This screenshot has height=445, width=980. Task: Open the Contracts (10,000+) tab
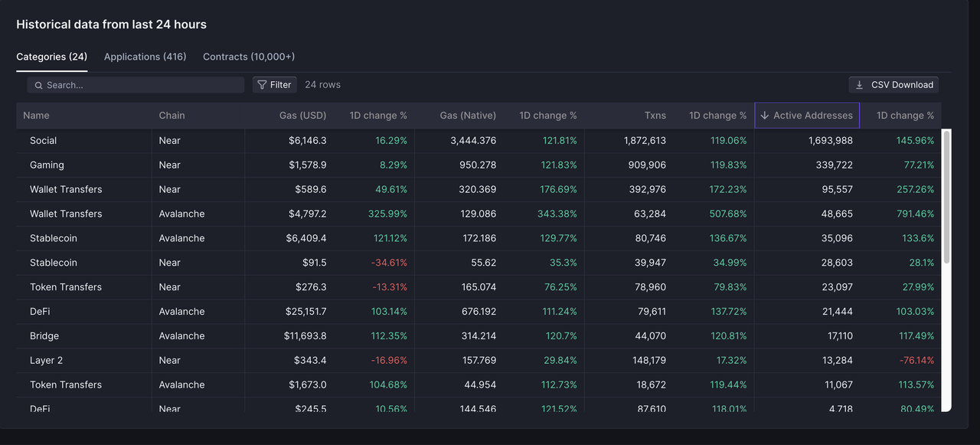pyautogui.click(x=249, y=57)
